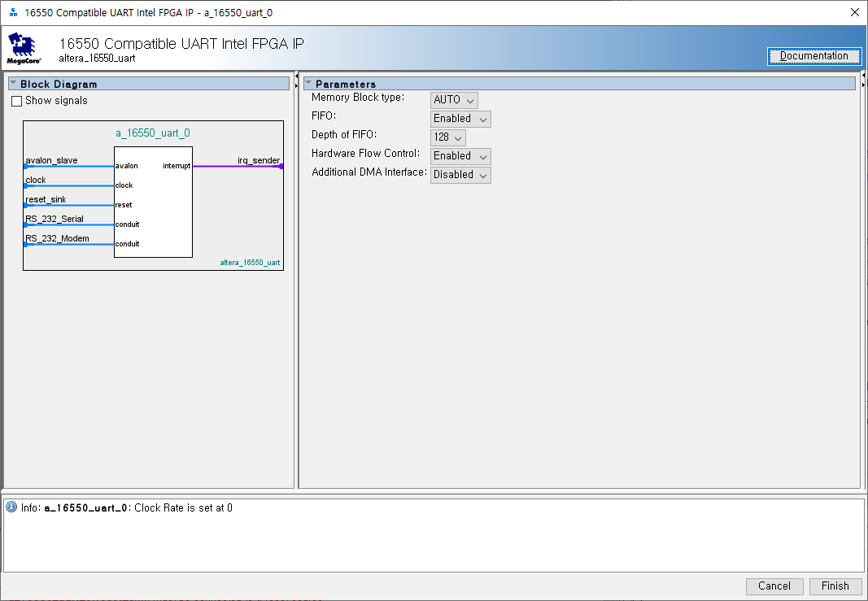
Task: Select the reset_sink interface label
Action: [x=46, y=199]
